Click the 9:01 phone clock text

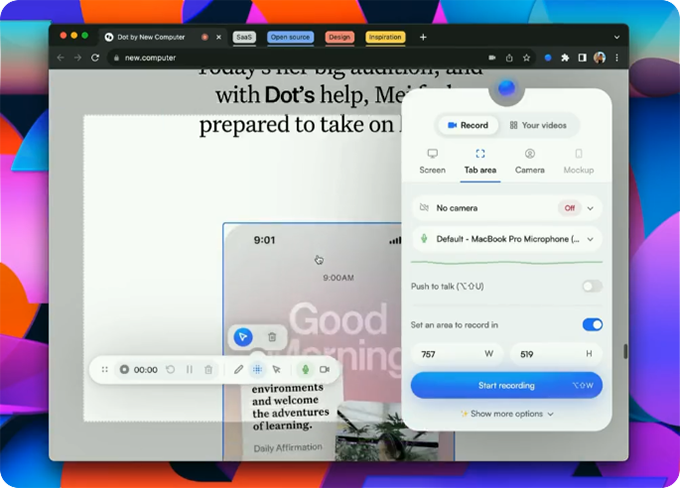pos(264,240)
